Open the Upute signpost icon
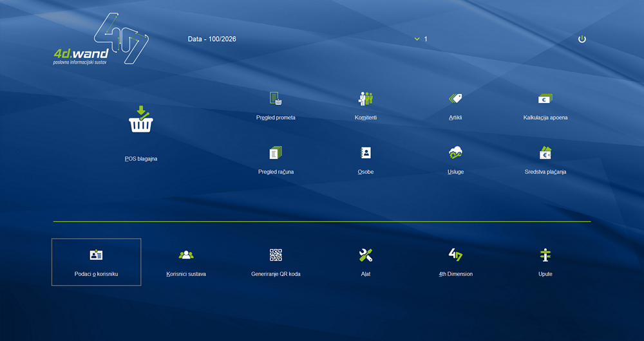The image size is (644, 341). click(545, 255)
